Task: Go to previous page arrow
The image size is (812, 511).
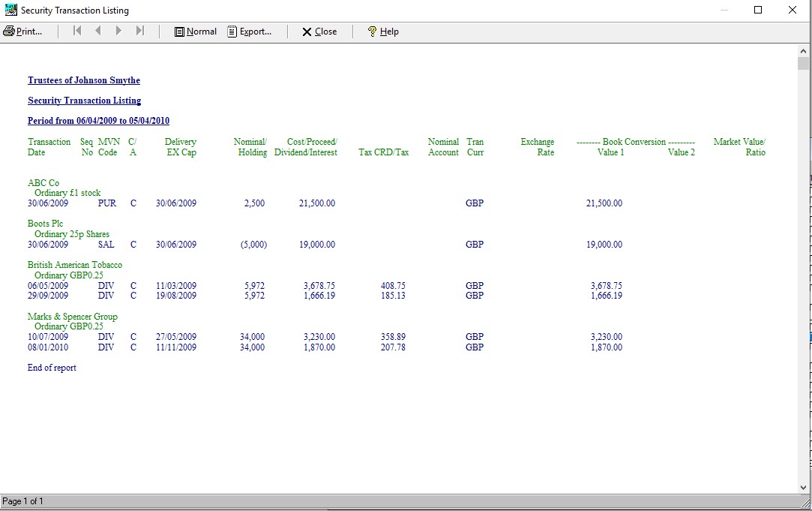Action: coord(98,31)
